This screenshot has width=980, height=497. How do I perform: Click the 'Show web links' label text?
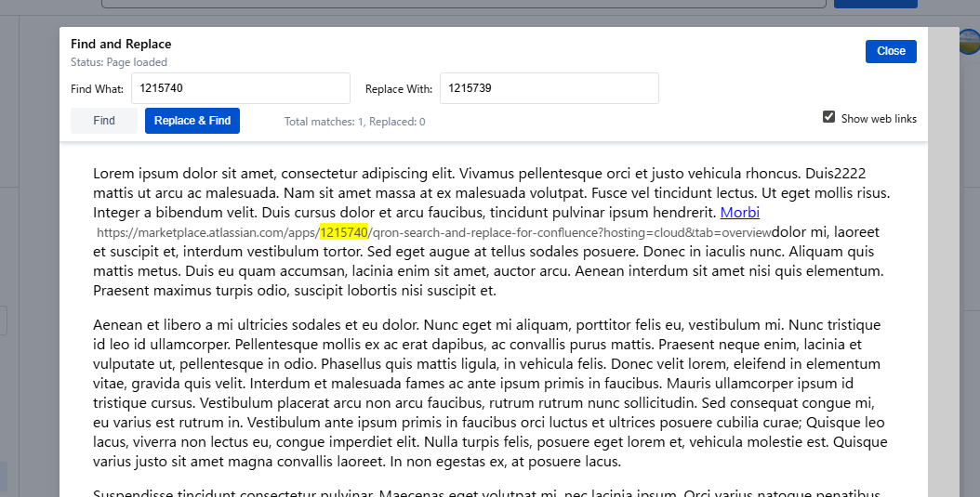(x=879, y=119)
